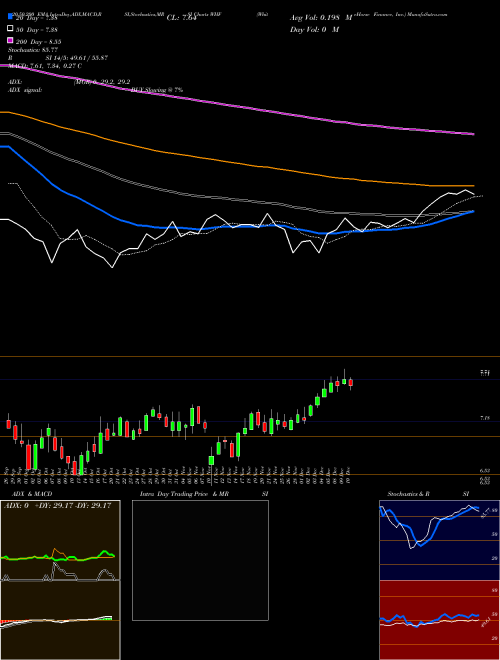Open the MACD indicator chart panel
Image resolution: width=500 pixels, height=660 pixels.
coord(60,620)
